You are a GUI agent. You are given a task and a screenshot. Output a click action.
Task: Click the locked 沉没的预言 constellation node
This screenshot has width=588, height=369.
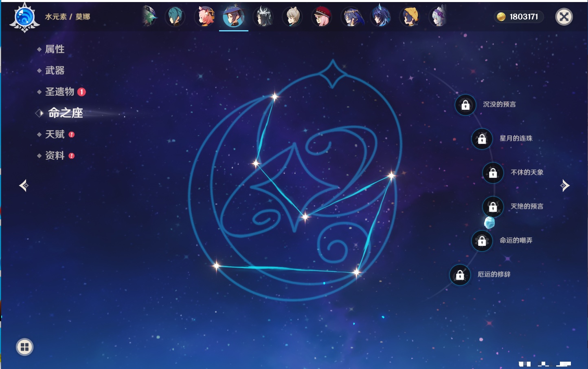[x=465, y=105]
